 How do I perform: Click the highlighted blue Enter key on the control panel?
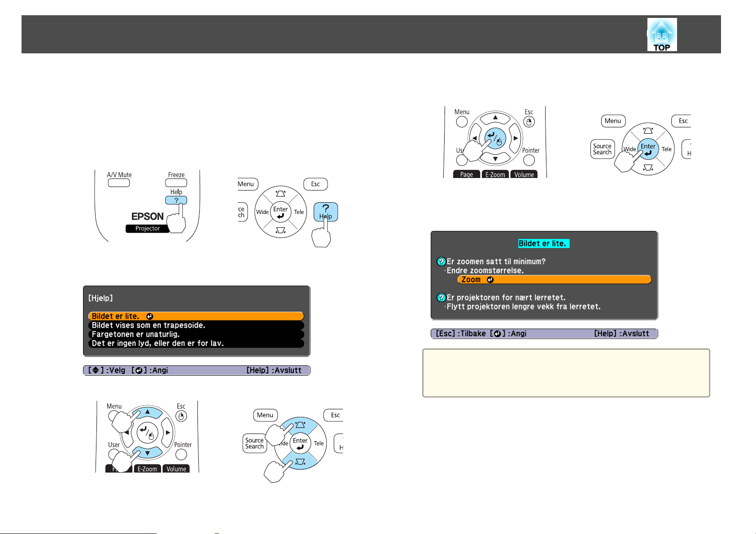[648, 149]
